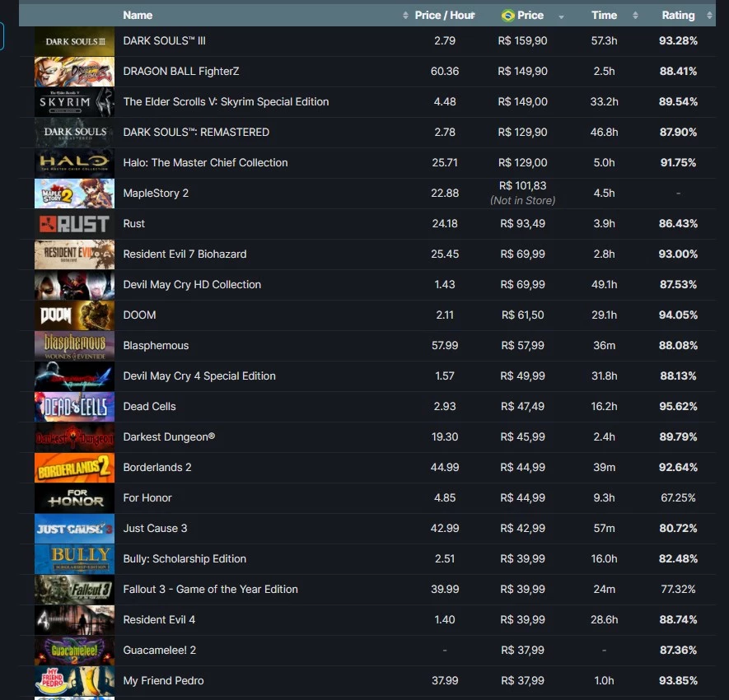The image size is (729, 700).
Task: Open For Honor game thumbnail
Action: [74, 498]
